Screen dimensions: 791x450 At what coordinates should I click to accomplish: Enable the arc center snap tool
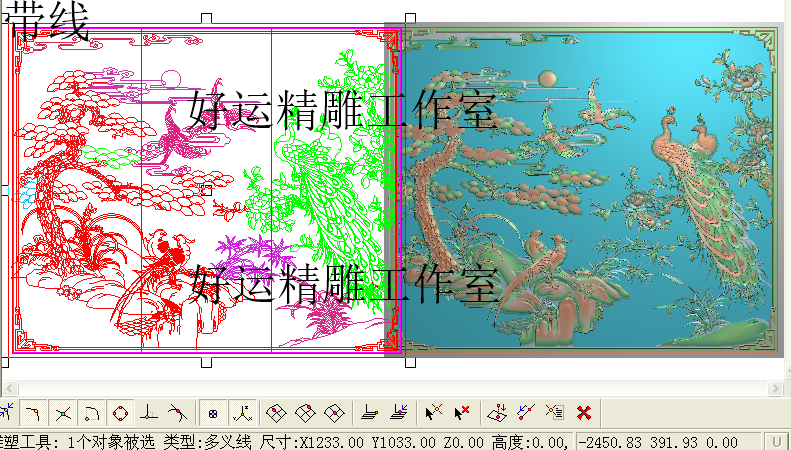click(92, 414)
